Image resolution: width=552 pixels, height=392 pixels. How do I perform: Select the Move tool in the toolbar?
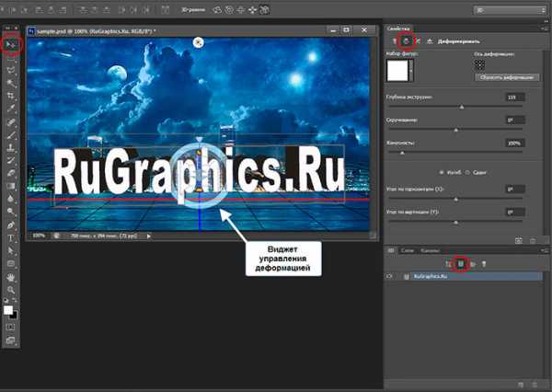[x=11, y=43]
